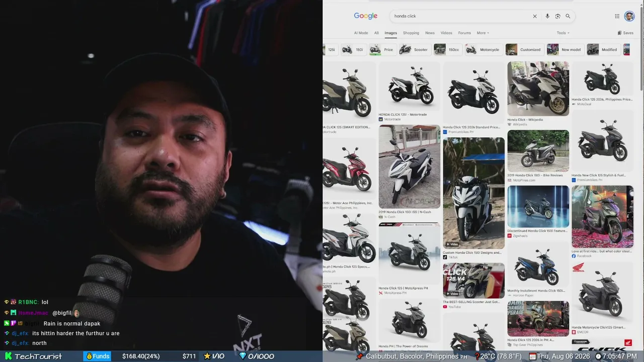This screenshot has height=362, width=644.
Task: Click the 'its hittin harder the furthur u are' message
Action: [76, 333]
